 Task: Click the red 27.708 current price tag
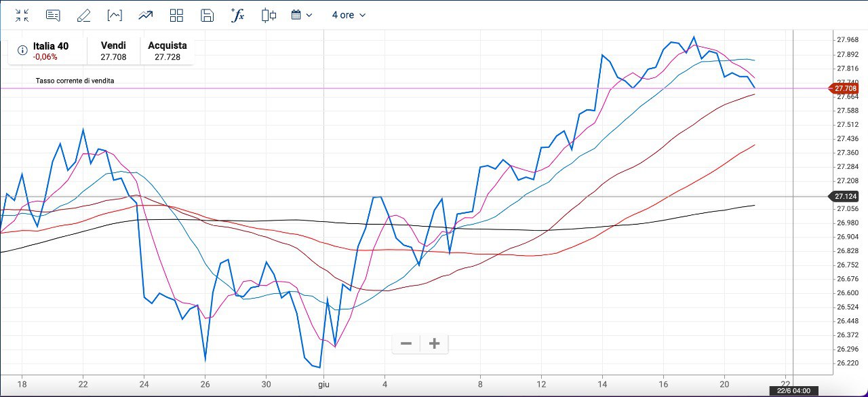click(845, 88)
